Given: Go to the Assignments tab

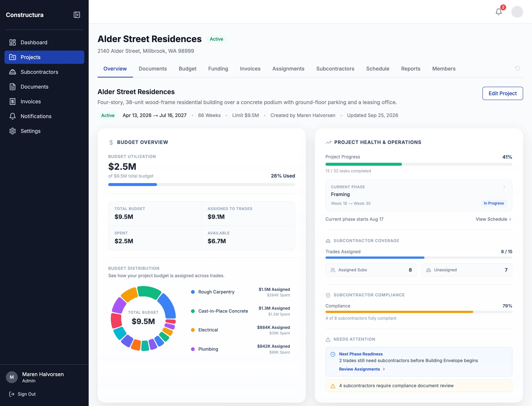Looking at the screenshot, I should pyautogui.click(x=288, y=69).
